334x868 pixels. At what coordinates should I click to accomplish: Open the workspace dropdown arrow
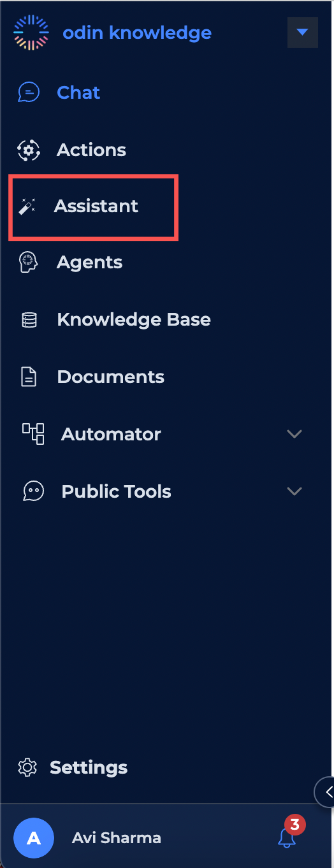pos(303,33)
